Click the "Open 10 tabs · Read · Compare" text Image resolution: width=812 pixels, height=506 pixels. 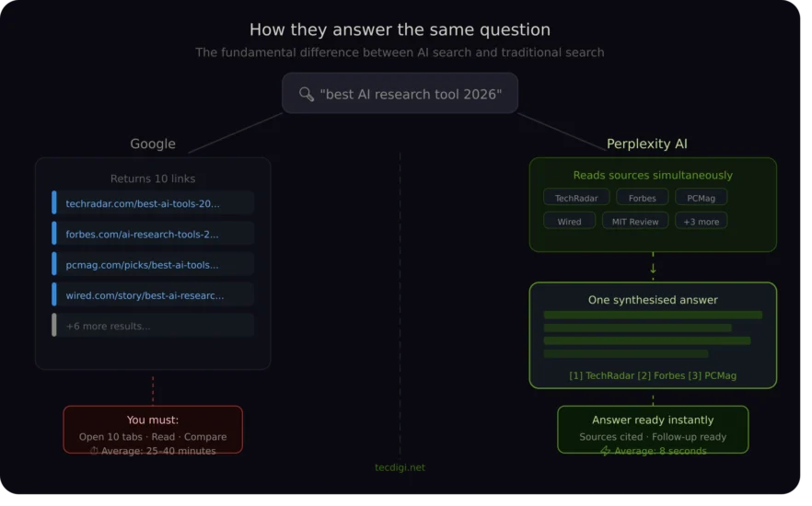pos(153,437)
